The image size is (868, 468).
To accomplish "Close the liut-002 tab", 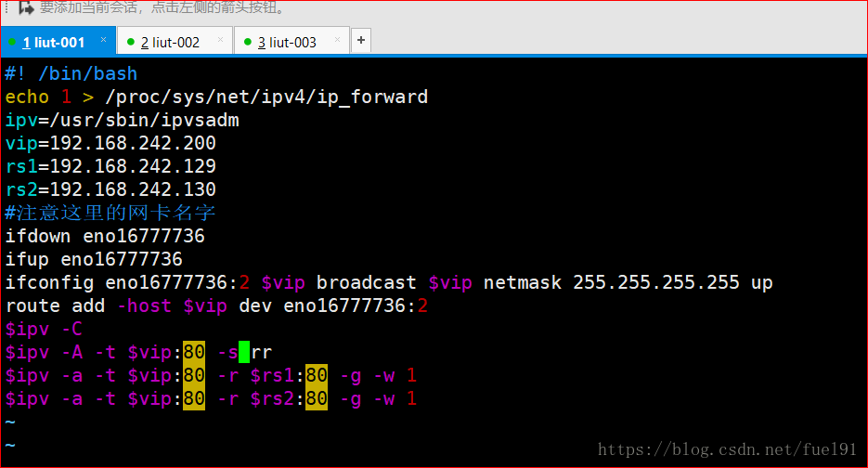I will click(220, 39).
